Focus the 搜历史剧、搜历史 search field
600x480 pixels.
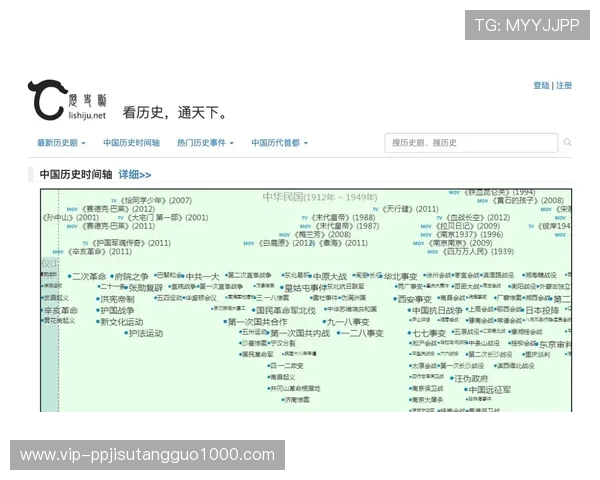point(471,143)
